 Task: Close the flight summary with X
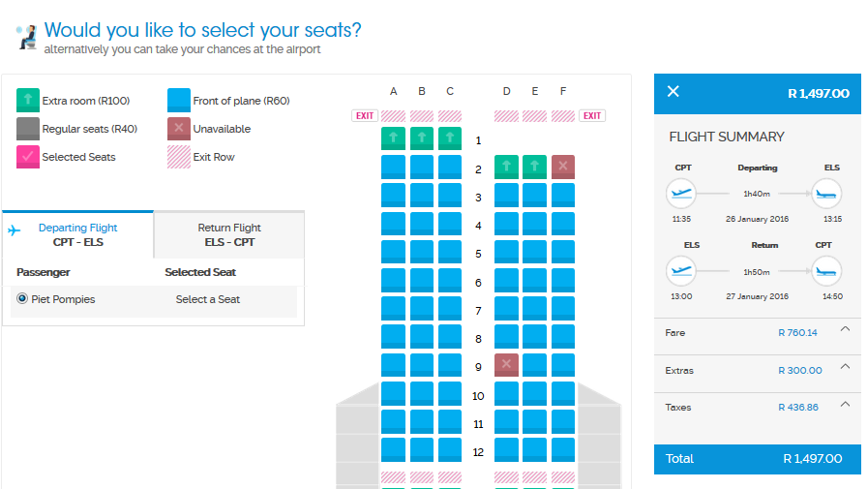[x=673, y=92]
